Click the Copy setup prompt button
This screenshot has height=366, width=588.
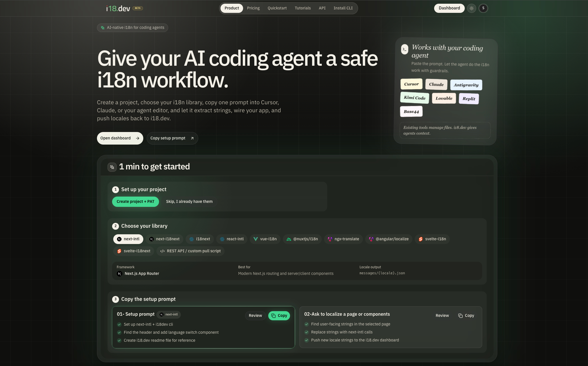(172, 138)
